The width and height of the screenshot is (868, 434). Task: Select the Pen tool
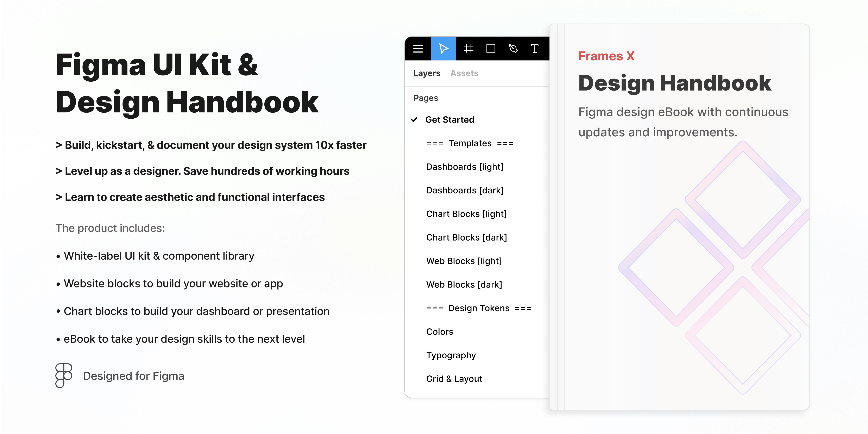[x=513, y=49]
